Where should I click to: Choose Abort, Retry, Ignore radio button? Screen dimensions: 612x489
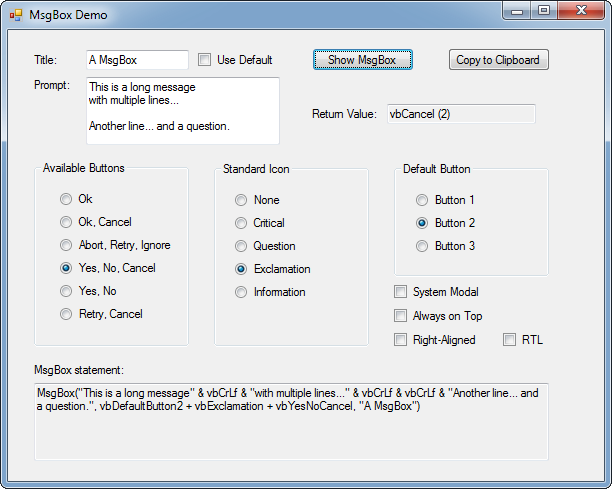pos(66,245)
